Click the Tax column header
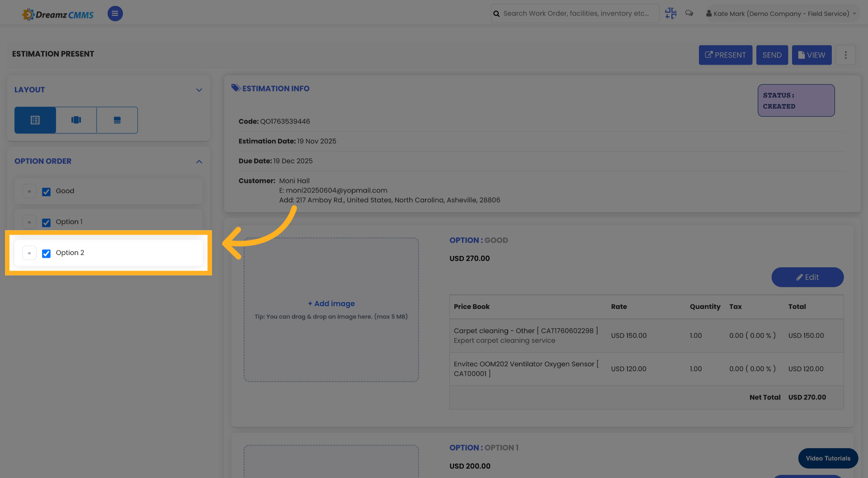 735,307
